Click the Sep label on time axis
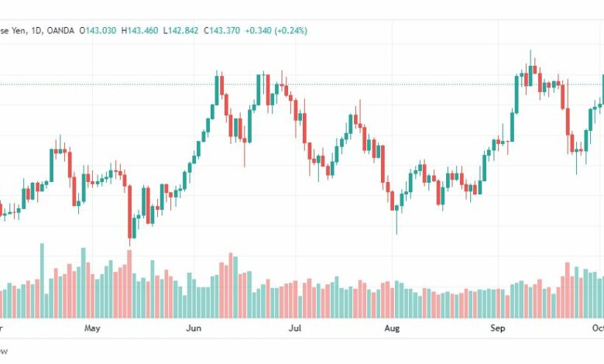Screen dimensions: 604x364 [498, 328]
